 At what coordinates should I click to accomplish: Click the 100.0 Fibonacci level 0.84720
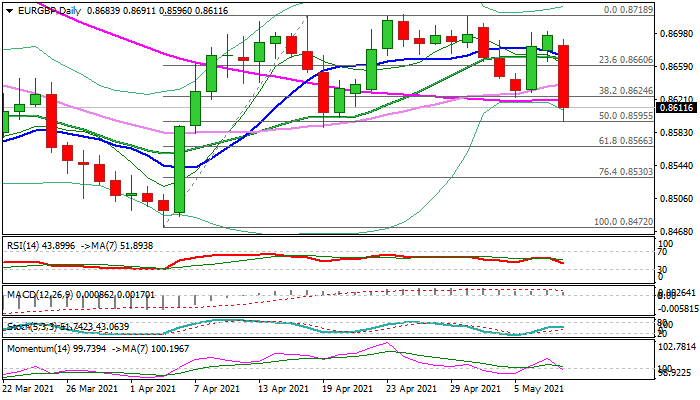(623, 222)
